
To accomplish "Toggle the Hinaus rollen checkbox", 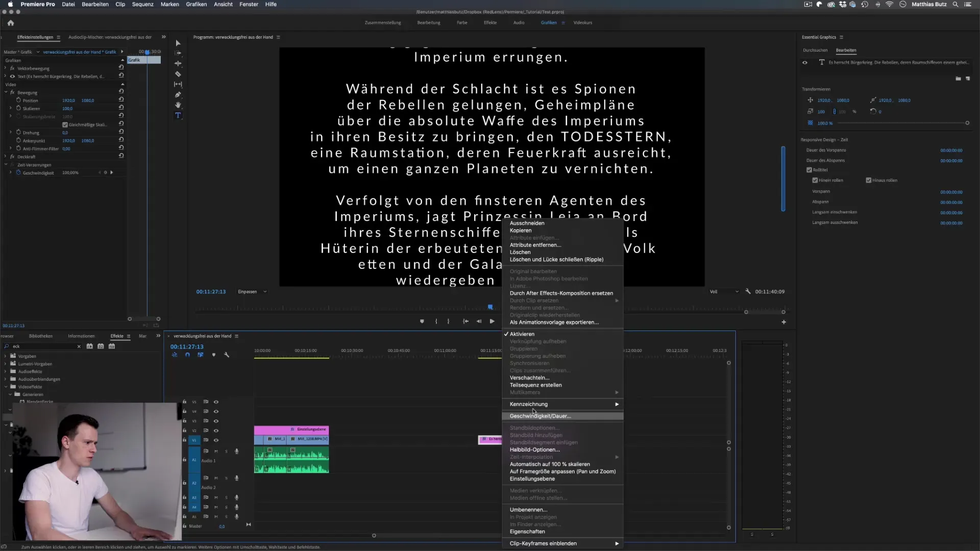I will click(x=869, y=180).
